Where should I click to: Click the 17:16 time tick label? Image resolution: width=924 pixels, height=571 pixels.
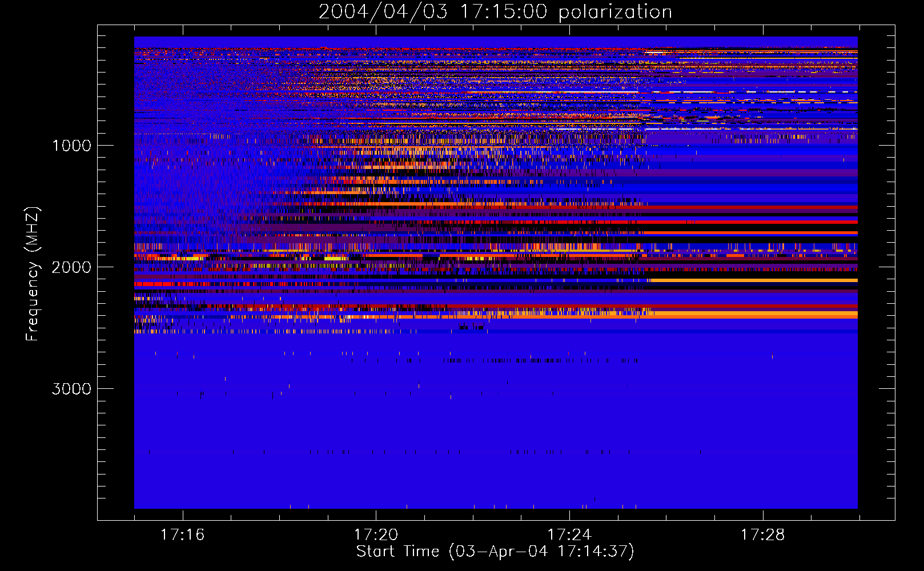(182, 535)
